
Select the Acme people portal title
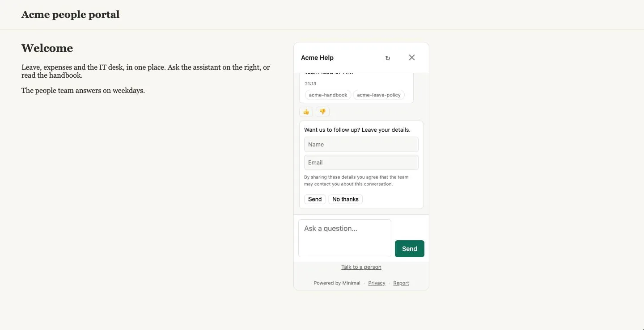point(71,14)
